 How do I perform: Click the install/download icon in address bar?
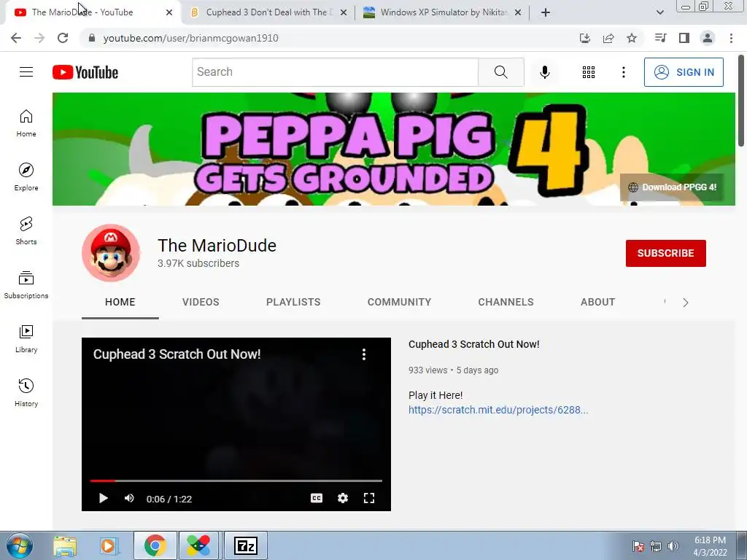click(585, 38)
